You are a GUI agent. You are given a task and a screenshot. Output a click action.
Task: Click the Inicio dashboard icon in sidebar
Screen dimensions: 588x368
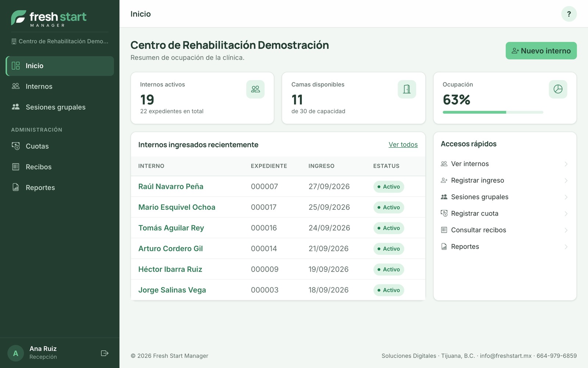pyautogui.click(x=16, y=66)
